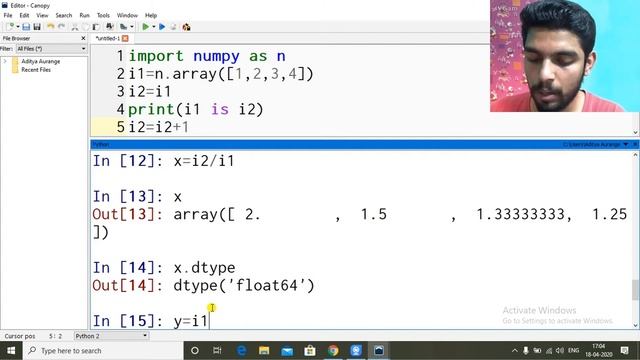Open File Explorer from taskbar
640x360 pixels.
click(264, 351)
